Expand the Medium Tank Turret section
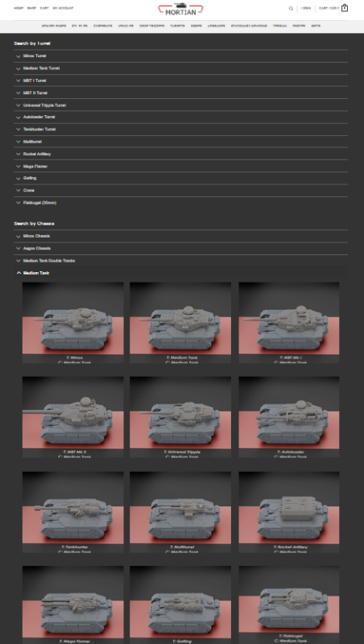 click(180, 68)
